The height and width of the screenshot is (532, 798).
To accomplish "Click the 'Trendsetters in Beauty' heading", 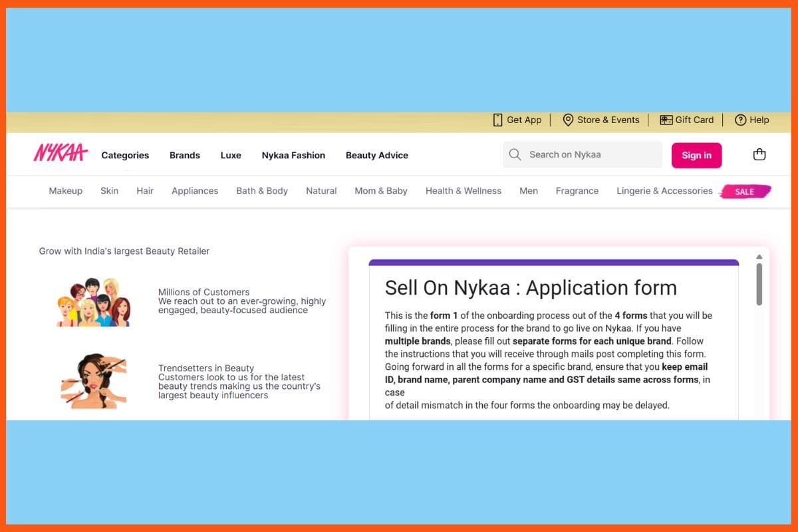I will [206, 368].
